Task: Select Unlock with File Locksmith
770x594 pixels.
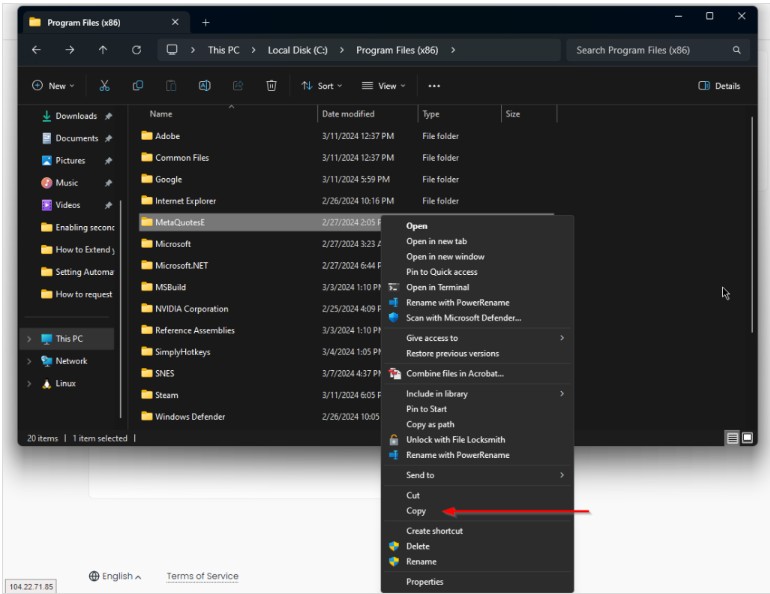Action: [x=477, y=440]
